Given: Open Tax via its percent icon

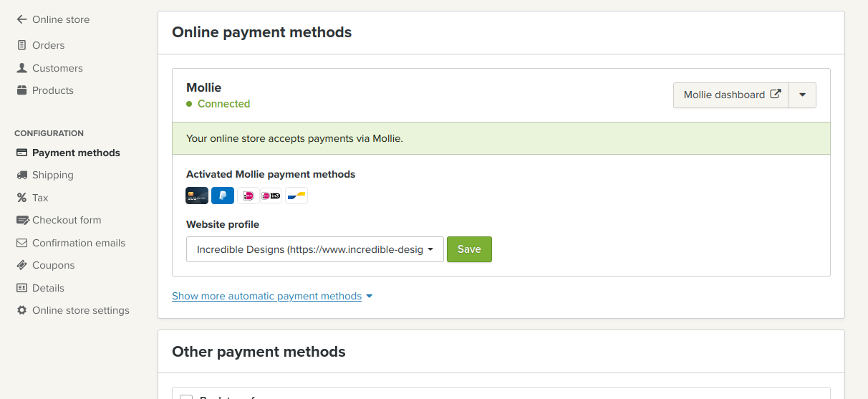Looking at the screenshot, I should coord(21,198).
